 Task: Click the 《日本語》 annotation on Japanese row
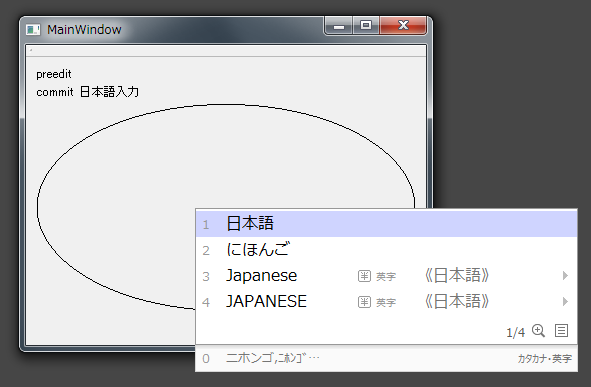click(x=457, y=275)
